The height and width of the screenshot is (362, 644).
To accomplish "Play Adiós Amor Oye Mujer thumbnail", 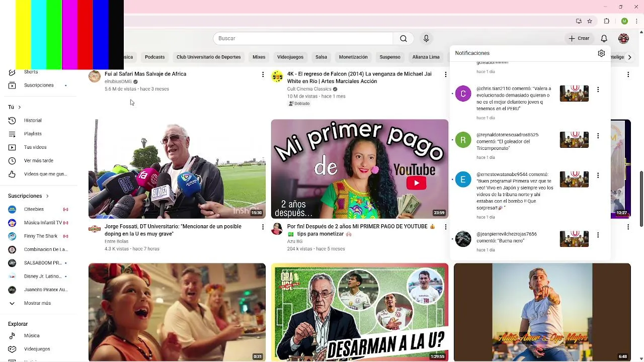I will click(542, 312).
